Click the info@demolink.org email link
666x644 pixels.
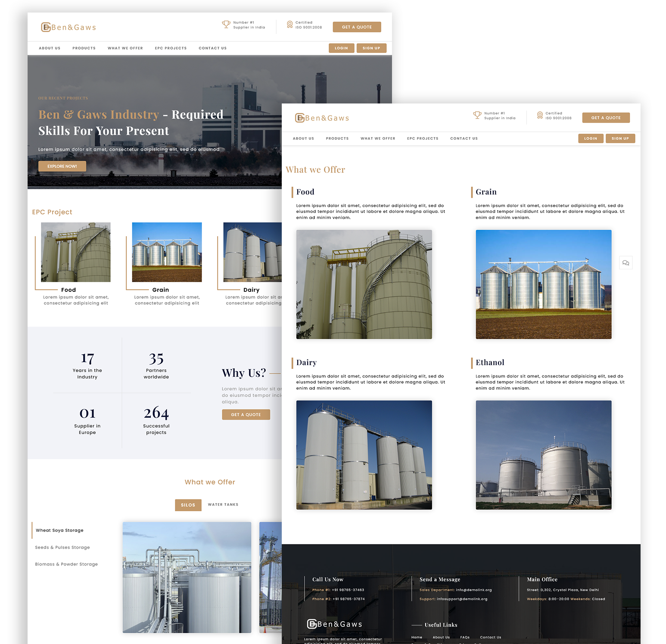473,590
